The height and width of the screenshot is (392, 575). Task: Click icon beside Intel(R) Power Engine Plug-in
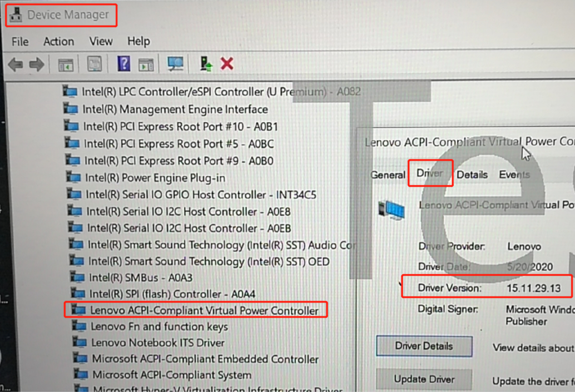pos(73,177)
